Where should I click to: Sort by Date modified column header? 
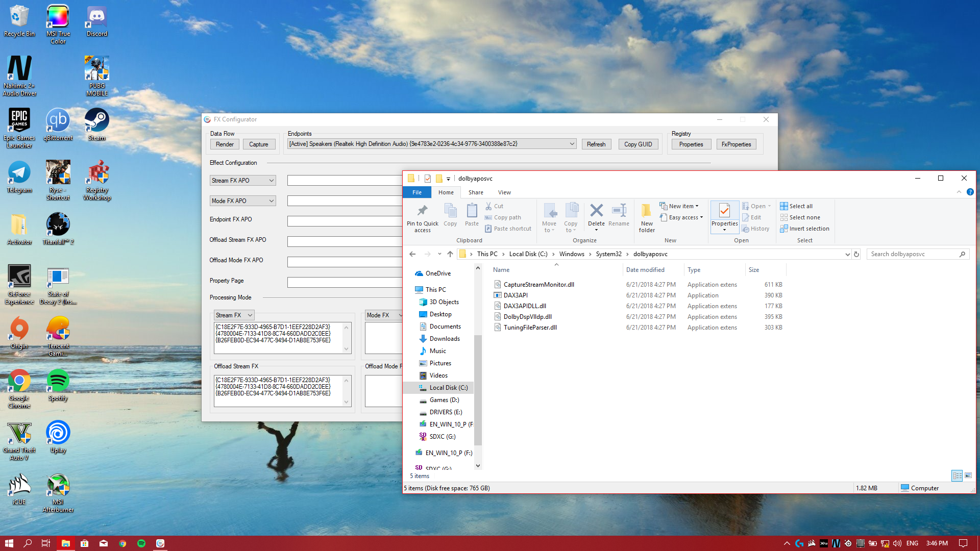point(645,270)
